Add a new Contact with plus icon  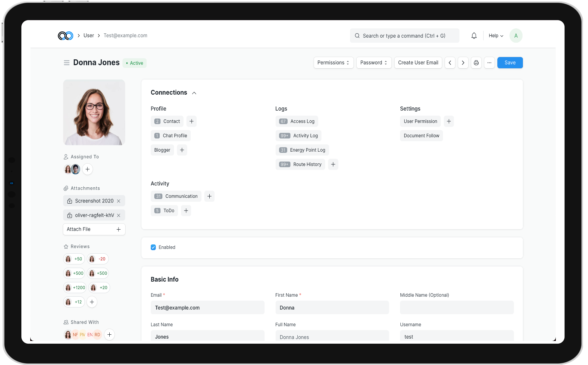191,121
